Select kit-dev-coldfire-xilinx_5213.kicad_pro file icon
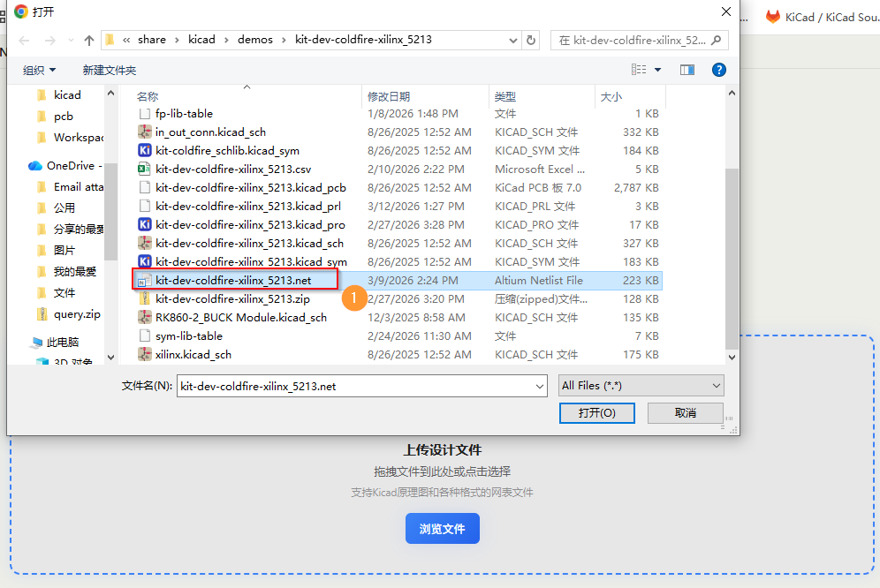 tap(146, 225)
